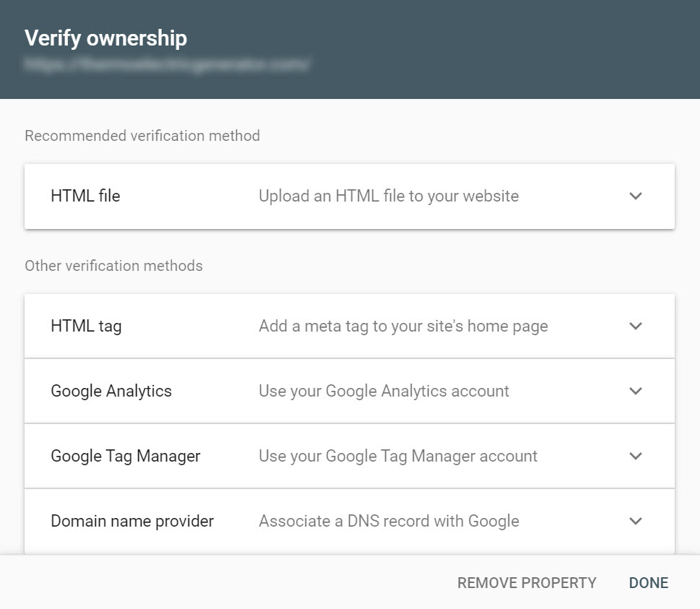Open the Google Tag Manager verification option
This screenshot has width=700, height=609.
(350, 456)
